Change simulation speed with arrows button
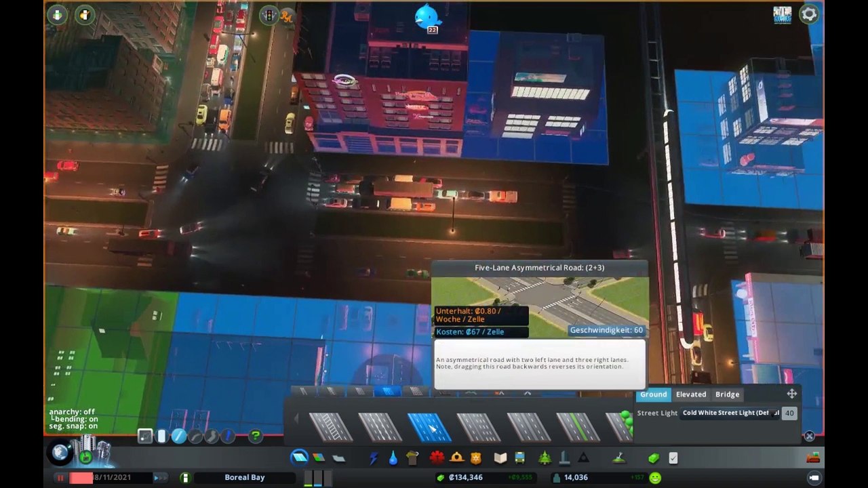This screenshot has width=868, height=488. coord(159,478)
